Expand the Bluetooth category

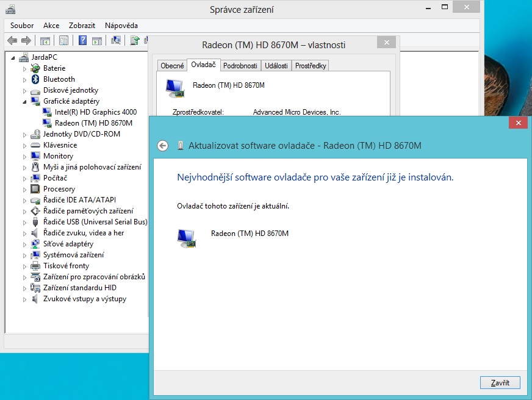point(24,80)
